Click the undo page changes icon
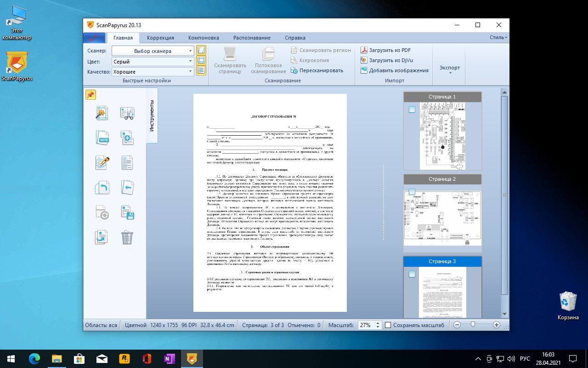Viewport: 588px width, 368px height. point(102,187)
